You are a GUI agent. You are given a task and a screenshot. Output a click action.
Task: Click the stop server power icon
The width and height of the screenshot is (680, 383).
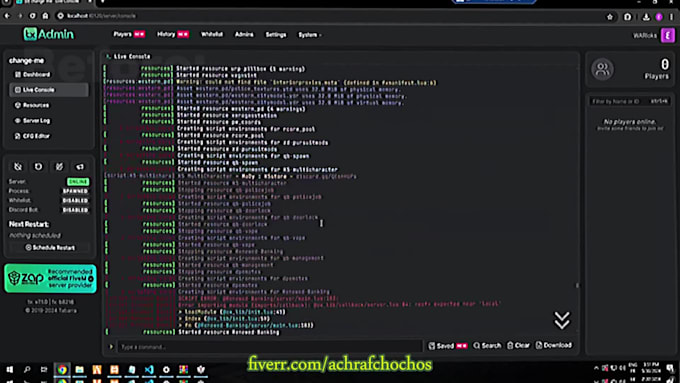(x=18, y=167)
